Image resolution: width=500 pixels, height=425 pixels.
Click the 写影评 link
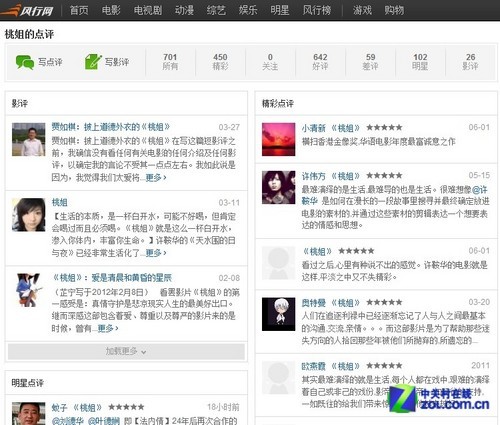(x=117, y=62)
